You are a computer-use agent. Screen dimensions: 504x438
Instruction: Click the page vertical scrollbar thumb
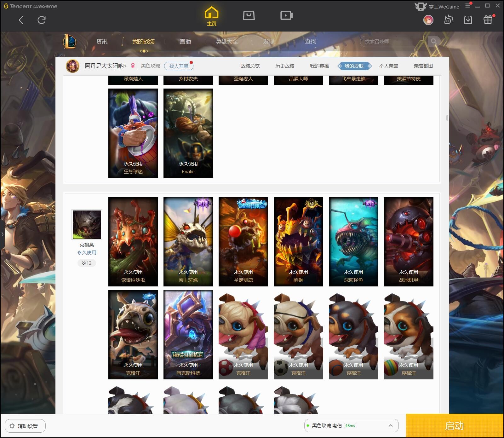[x=447, y=118]
